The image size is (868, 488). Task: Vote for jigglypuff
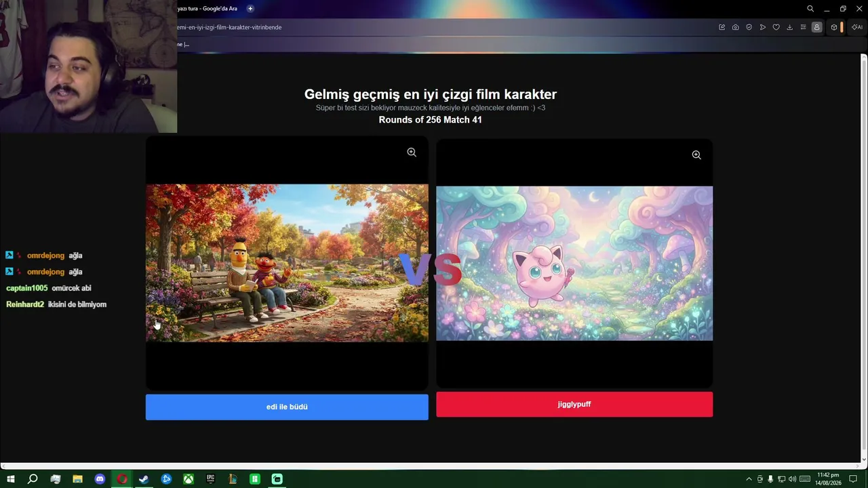tap(574, 404)
